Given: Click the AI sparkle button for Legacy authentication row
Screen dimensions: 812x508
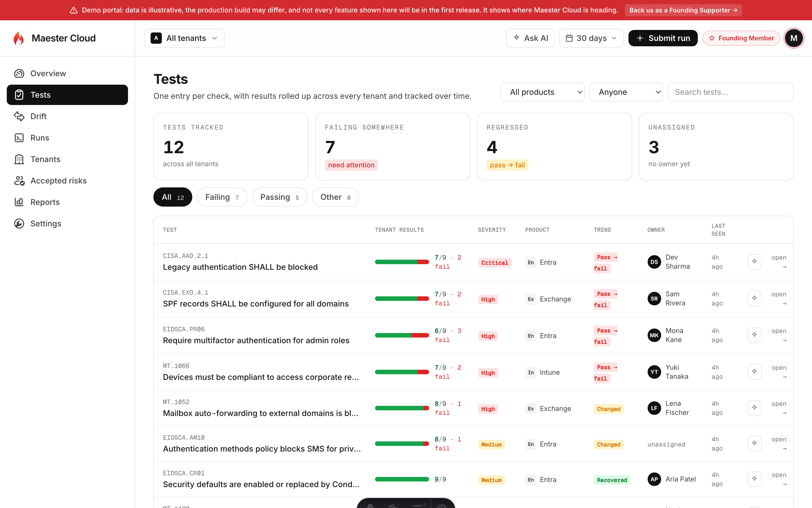Looking at the screenshot, I should point(754,262).
